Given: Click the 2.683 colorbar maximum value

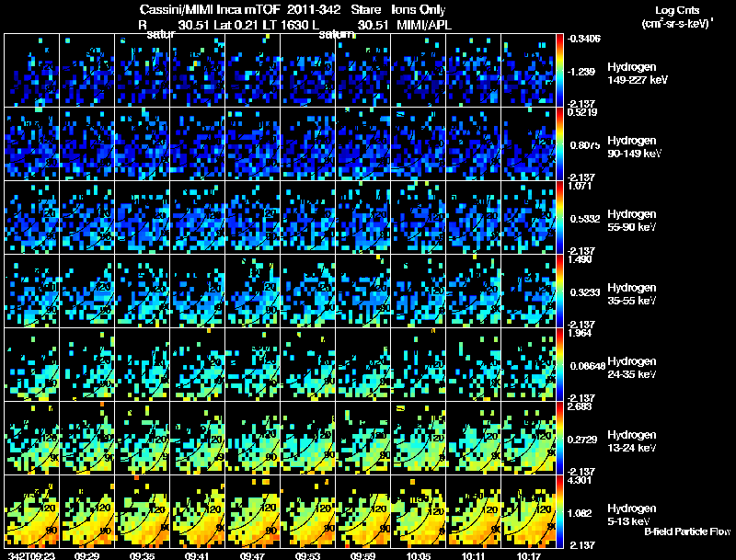Looking at the screenshot, I should pos(580,406).
